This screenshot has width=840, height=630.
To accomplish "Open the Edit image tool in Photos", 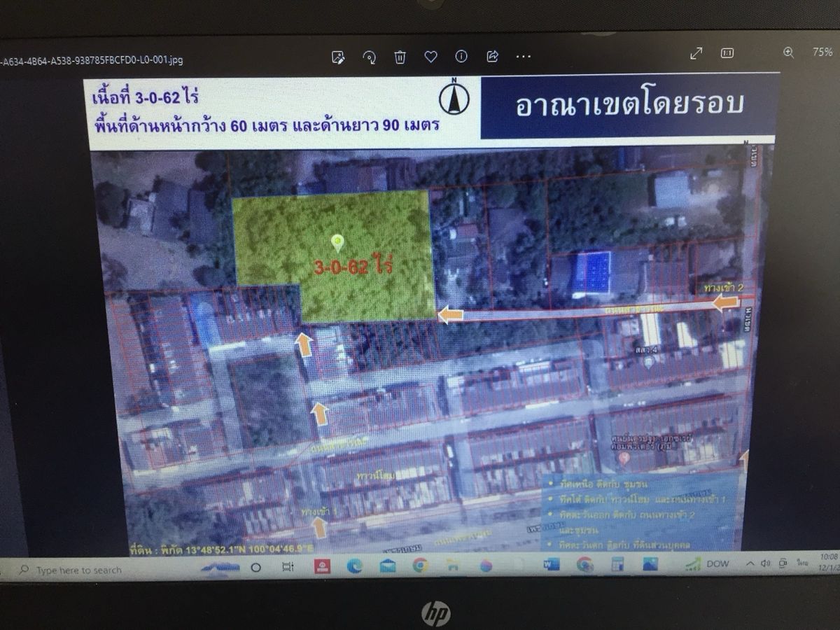I will click(338, 56).
